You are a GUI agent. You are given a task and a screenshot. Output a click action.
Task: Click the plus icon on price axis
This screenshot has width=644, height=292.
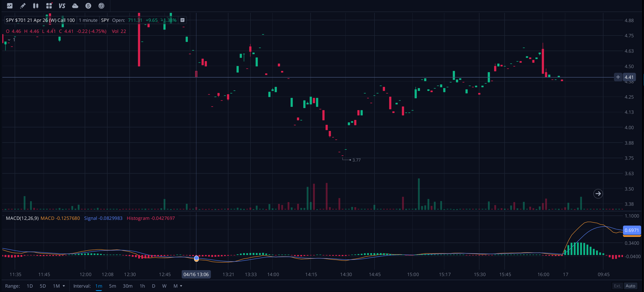coord(618,77)
